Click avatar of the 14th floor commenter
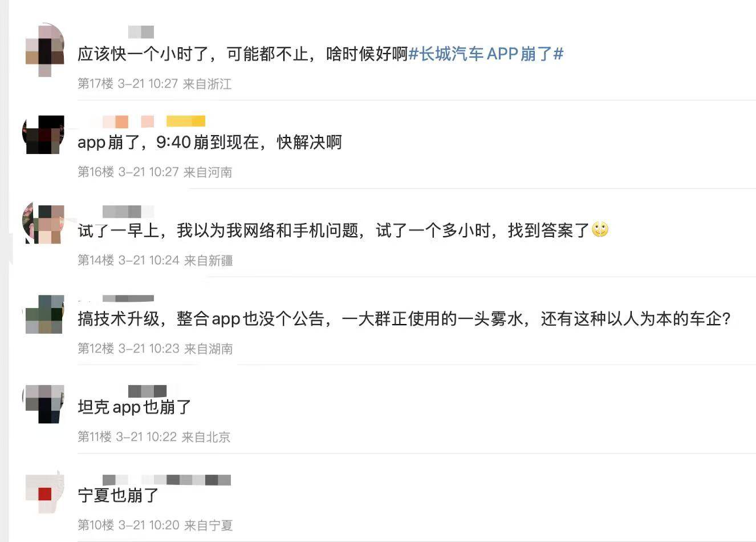 click(43, 223)
